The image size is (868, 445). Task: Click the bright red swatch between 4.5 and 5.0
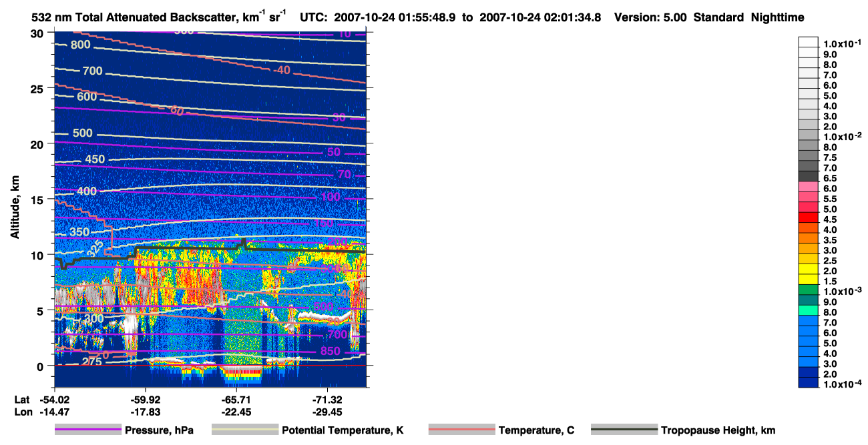point(808,218)
